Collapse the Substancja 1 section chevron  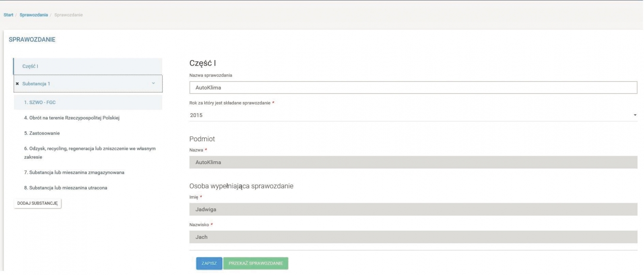[x=153, y=83]
